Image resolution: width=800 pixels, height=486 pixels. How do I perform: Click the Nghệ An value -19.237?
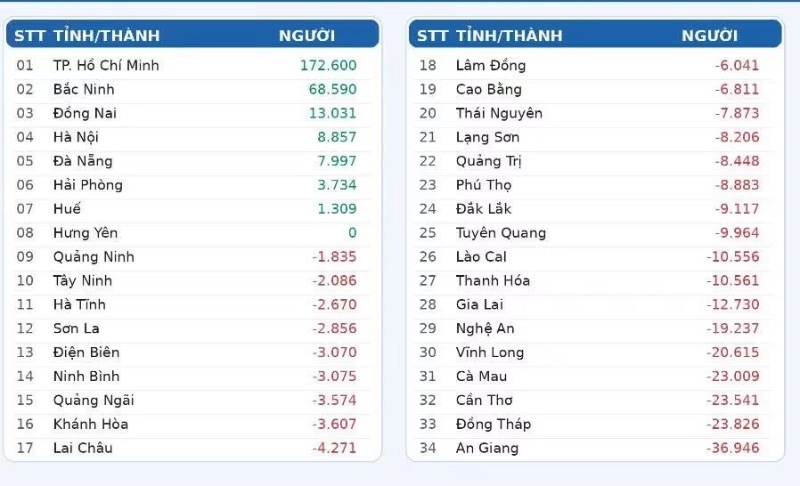click(733, 328)
